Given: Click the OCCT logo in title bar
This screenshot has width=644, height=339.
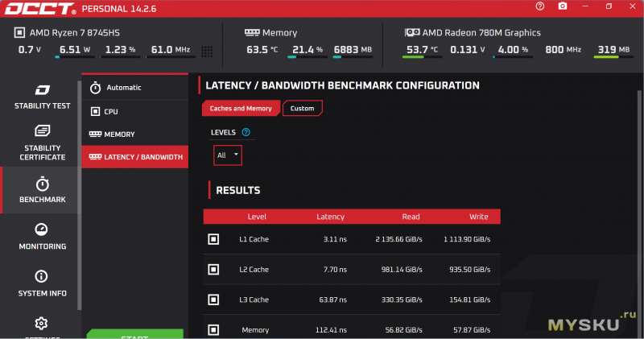Looking at the screenshot, I should click(40, 9).
